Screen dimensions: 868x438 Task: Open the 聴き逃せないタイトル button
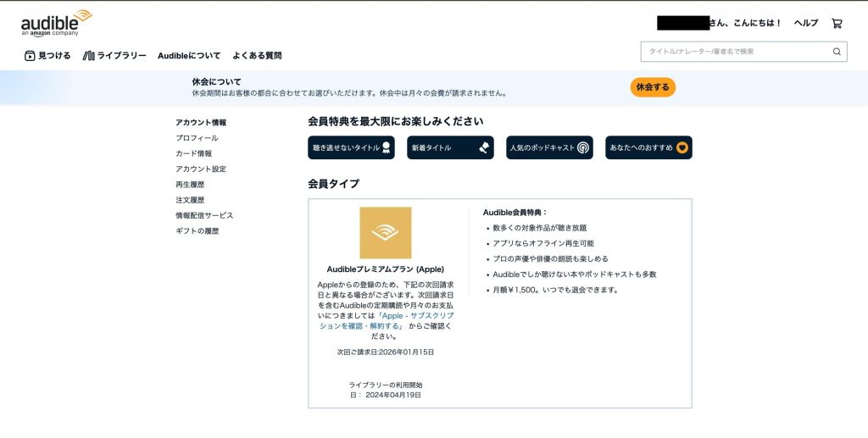(351, 147)
